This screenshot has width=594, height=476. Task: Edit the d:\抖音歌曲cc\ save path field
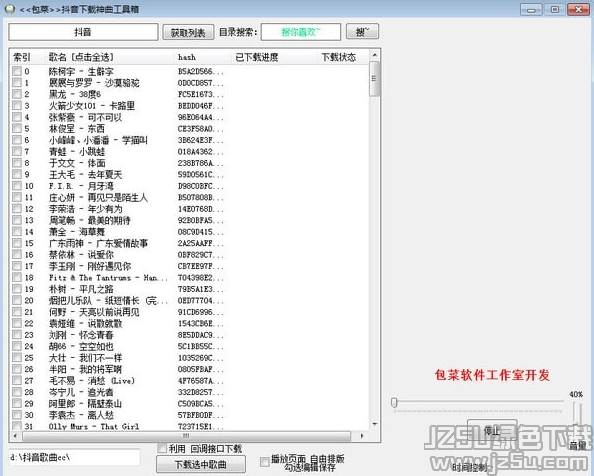(x=75, y=457)
